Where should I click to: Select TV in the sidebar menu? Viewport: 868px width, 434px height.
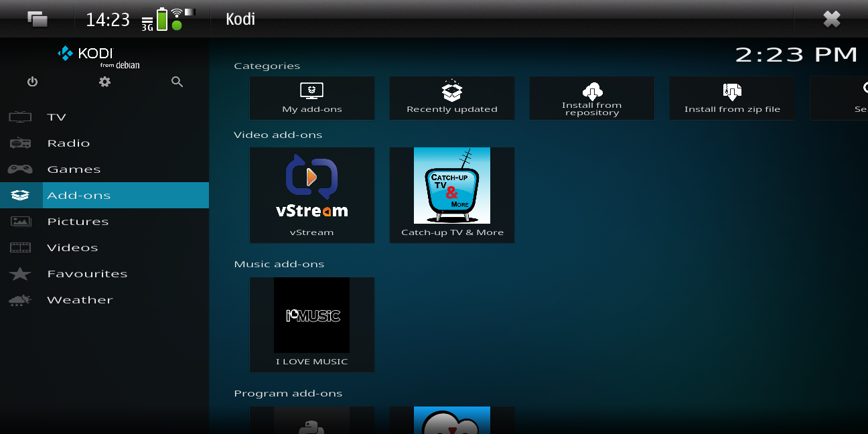(x=104, y=117)
